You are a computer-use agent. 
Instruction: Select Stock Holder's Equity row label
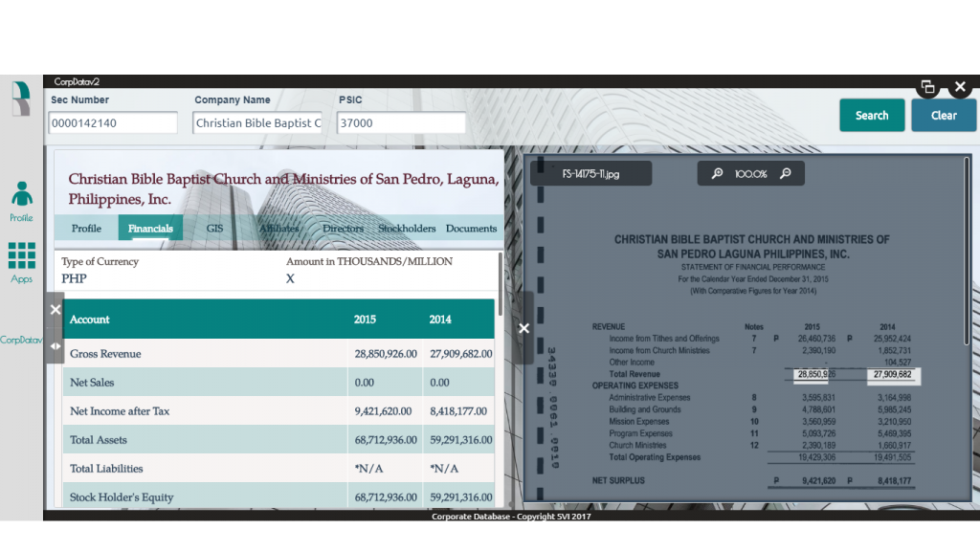(122, 497)
